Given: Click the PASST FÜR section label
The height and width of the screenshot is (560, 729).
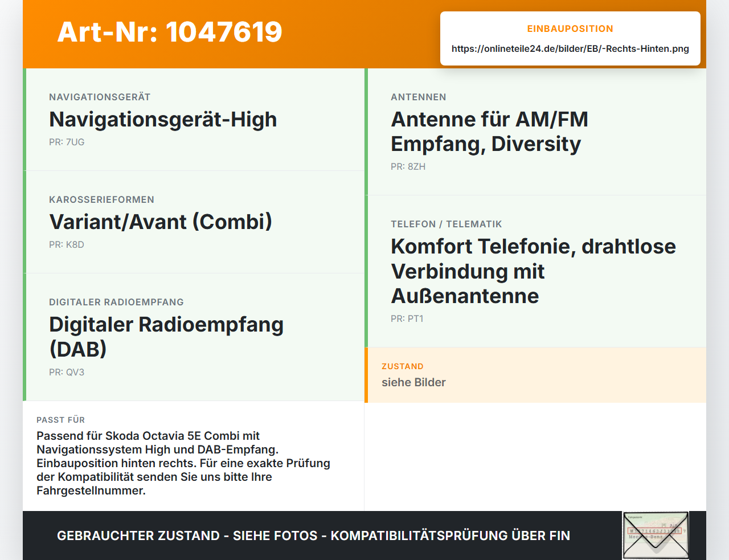Looking at the screenshot, I should pos(60,420).
